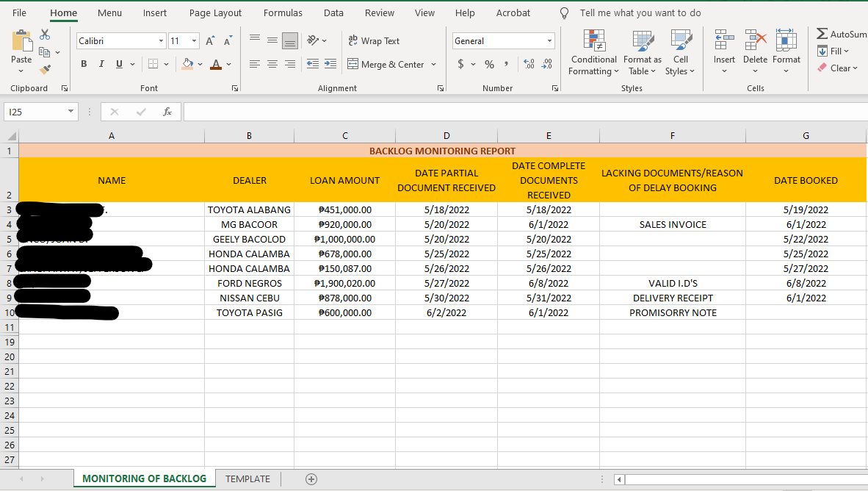Image resolution: width=868 pixels, height=491 pixels.
Task: Toggle Wrap Text
Action: point(374,41)
